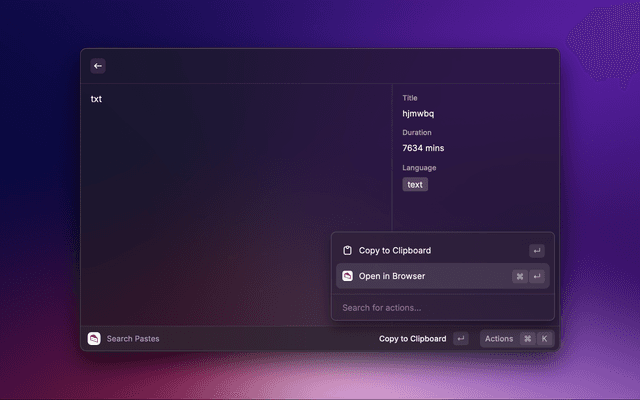Image resolution: width=640 pixels, height=400 pixels.
Task: Click the return key icon in Open in Browser row
Action: coord(537,276)
